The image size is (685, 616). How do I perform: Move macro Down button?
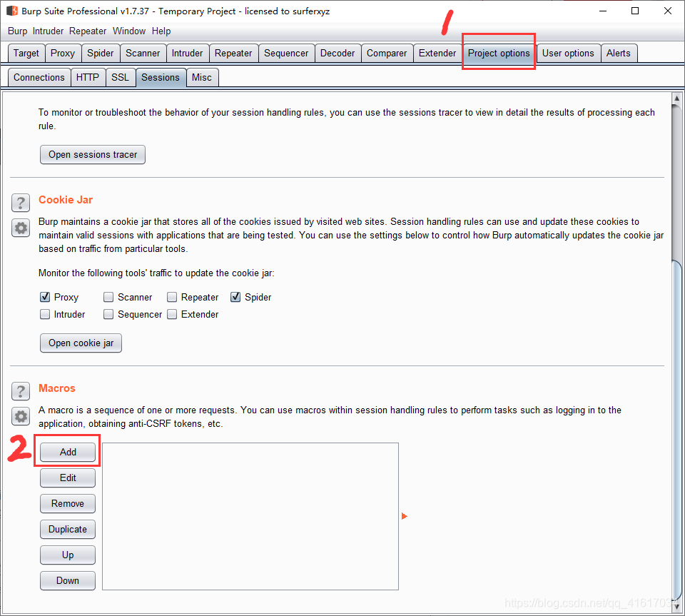pyautogui.click(x=68, y=580)
